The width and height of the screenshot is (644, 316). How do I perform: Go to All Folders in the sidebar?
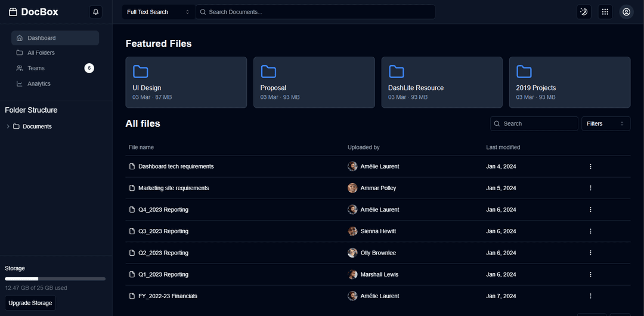pyautogui.click(x=41, y=53)
